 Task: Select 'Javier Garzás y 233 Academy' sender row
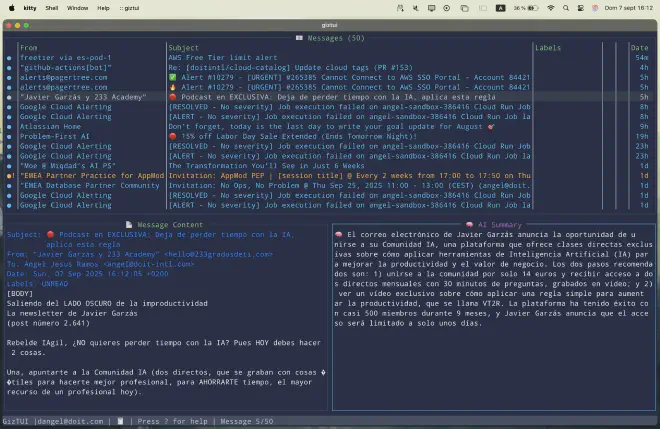coord(83,97)
